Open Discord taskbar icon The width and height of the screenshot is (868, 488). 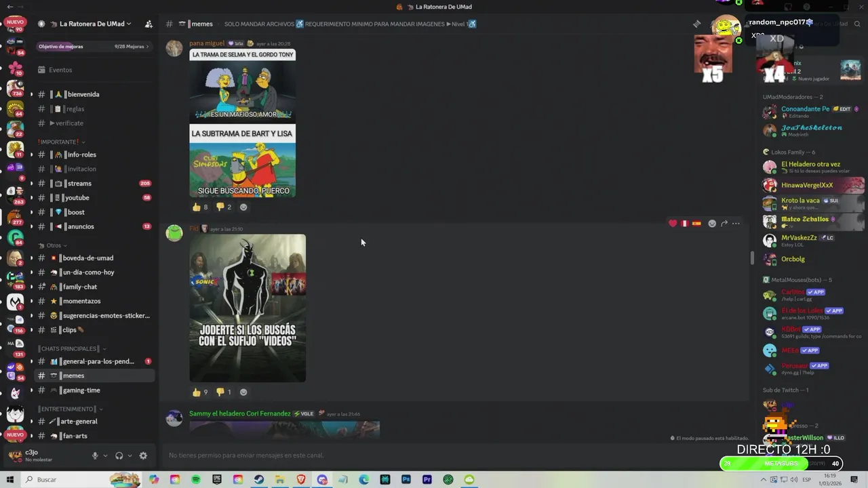coord(322,479)
